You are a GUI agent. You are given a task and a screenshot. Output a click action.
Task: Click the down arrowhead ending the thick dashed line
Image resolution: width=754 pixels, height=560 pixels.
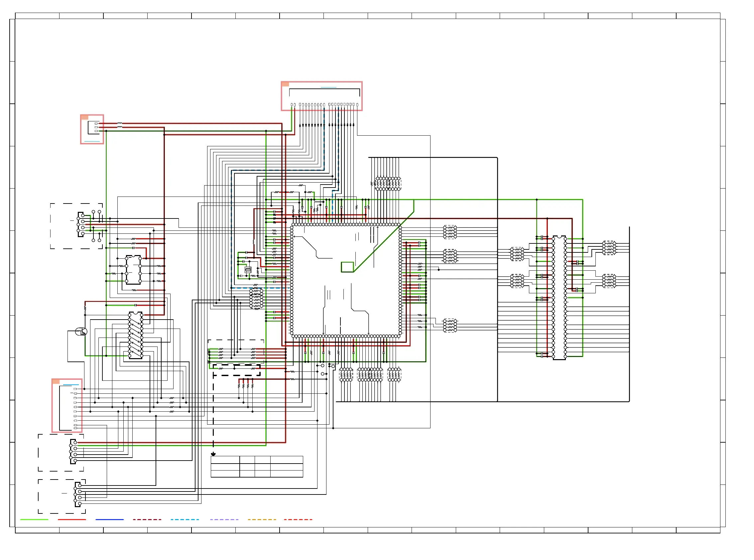point(213,454)
